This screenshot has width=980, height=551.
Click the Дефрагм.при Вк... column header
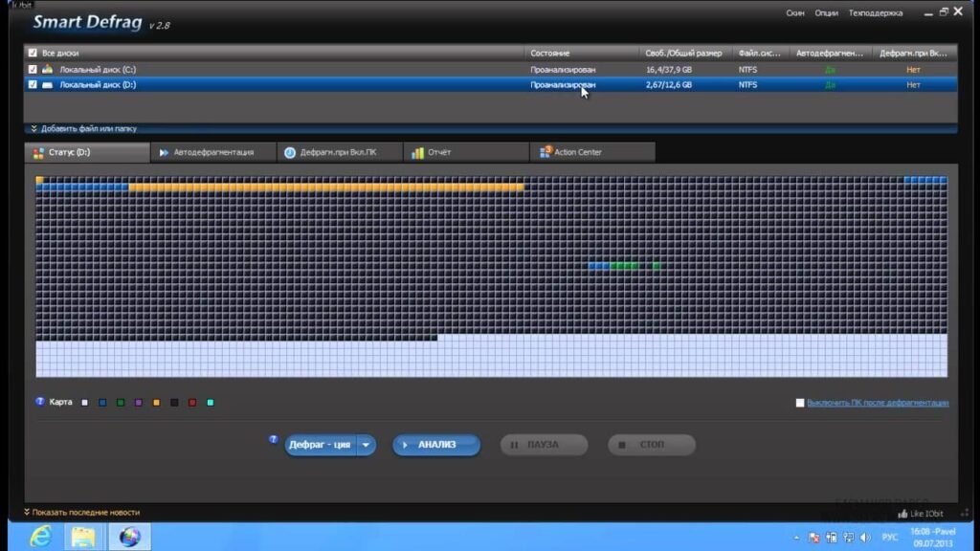pos(913,54)
